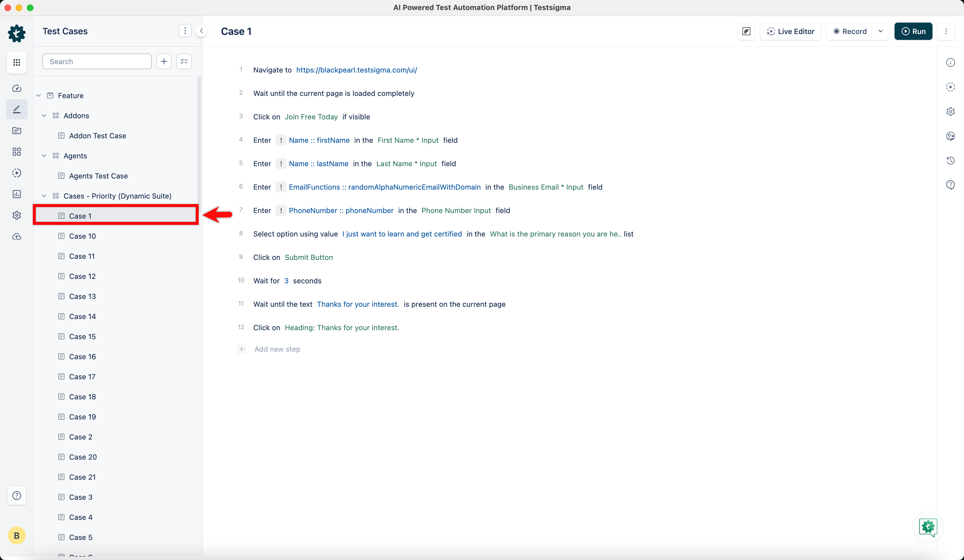Open step settings gear on the right panel

coord(951,111)
